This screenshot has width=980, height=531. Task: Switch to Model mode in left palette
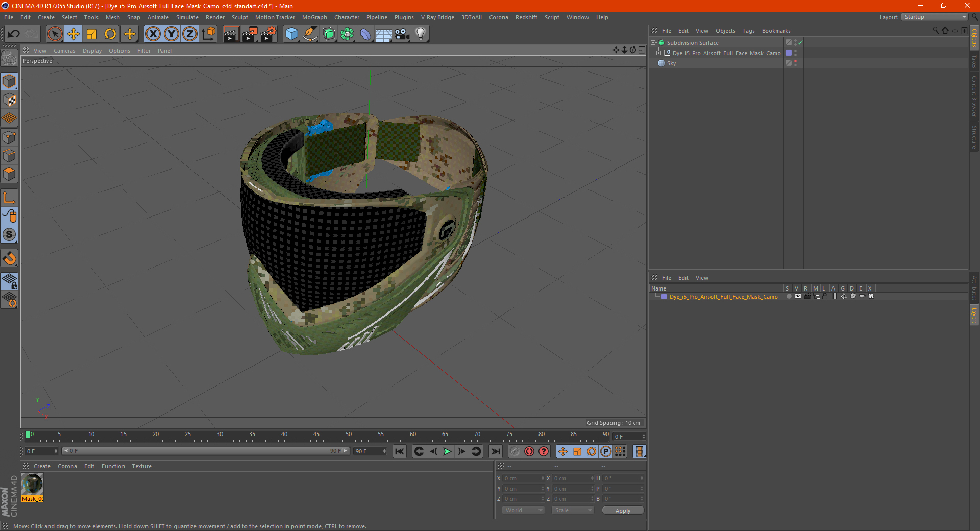coord(10,81)
